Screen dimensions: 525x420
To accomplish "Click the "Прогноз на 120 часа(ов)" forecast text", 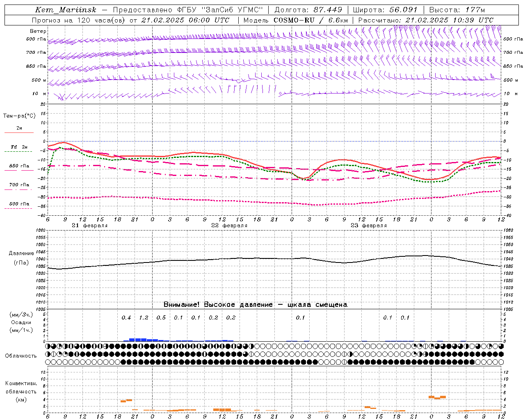I will (79, 20).
